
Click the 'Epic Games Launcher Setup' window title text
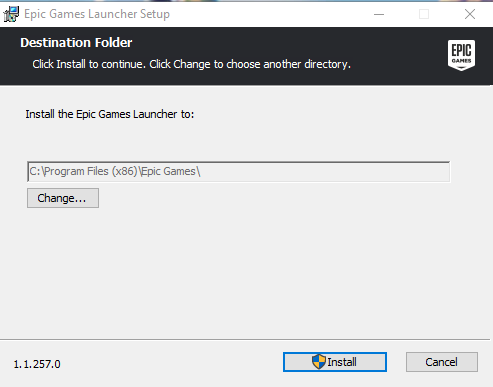pos(97,14)
